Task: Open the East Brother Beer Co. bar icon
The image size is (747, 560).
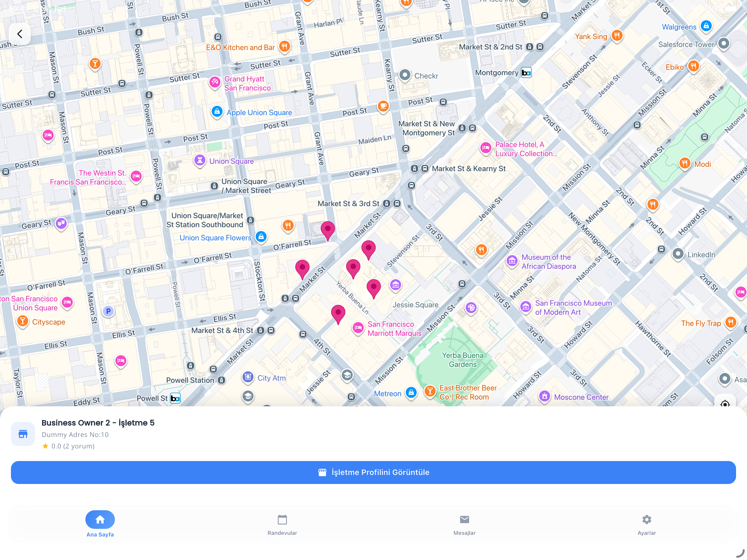Action: pos(430,391)
